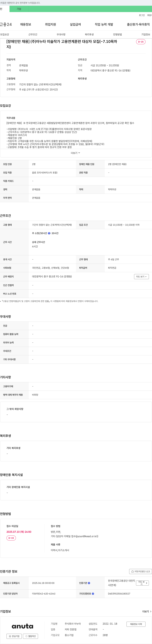Select the deadline text 2025.07.10 (목) 24:00

click(x=19, y=532)
